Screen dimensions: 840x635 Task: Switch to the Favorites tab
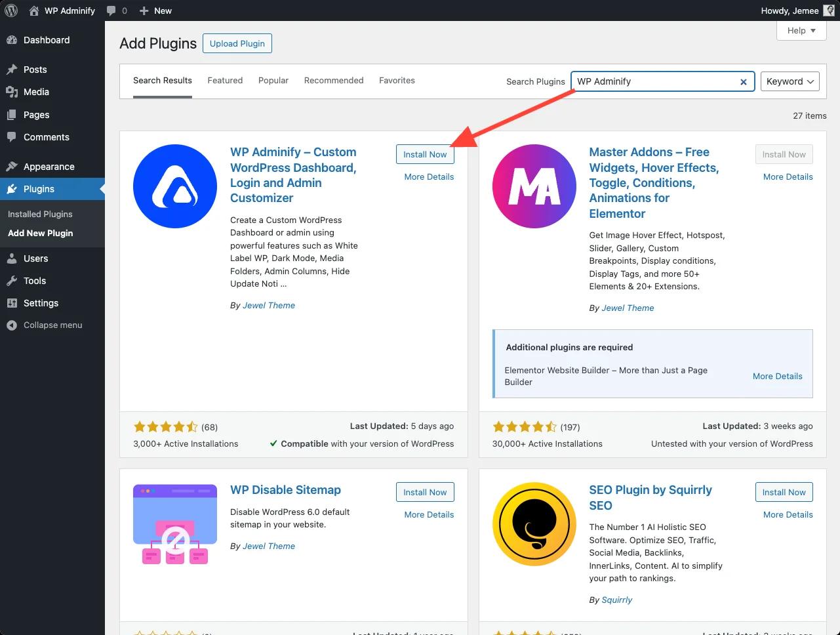[397, 81]
